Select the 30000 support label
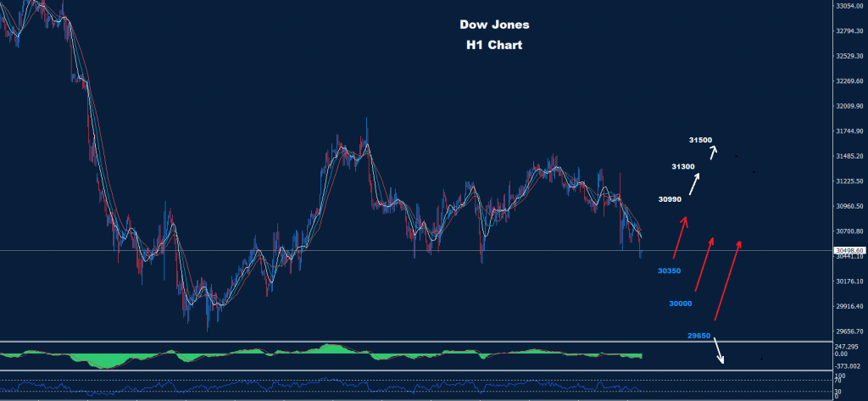Viewport: 868px width, 401px height. pos(681,304)
